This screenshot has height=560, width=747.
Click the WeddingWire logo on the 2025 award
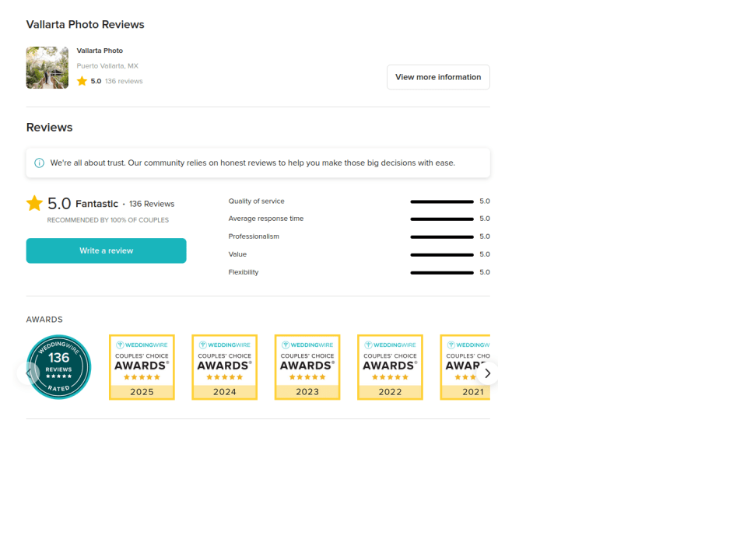tap(142, 345)
